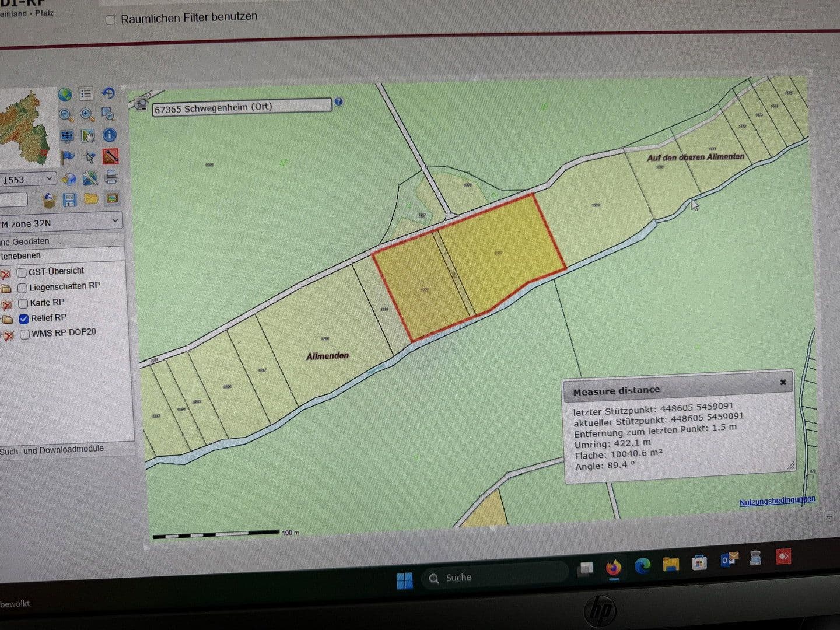Image resolution: width=840 pixels, height=630 pixels.
Task: Tick the Liegenschaften RP layer checkbox
Action: (x=22, y=288)
